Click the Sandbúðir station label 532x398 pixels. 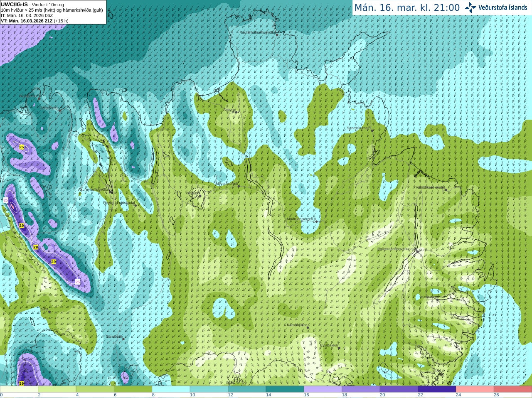click(x=114, y=337)
